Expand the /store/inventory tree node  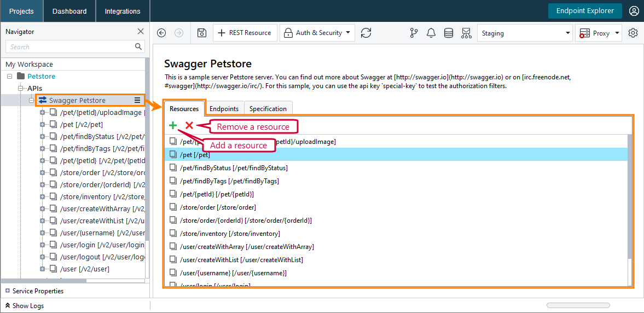(42, 197)
